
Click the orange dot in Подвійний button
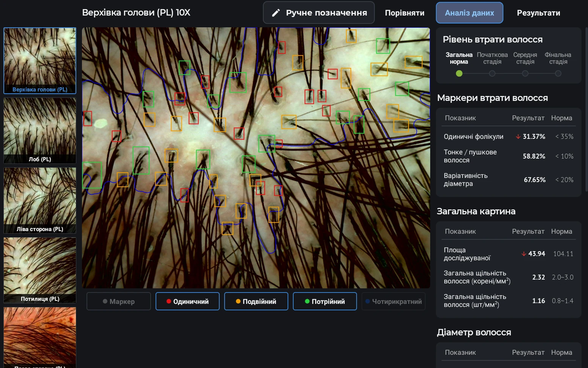point(238,301)
